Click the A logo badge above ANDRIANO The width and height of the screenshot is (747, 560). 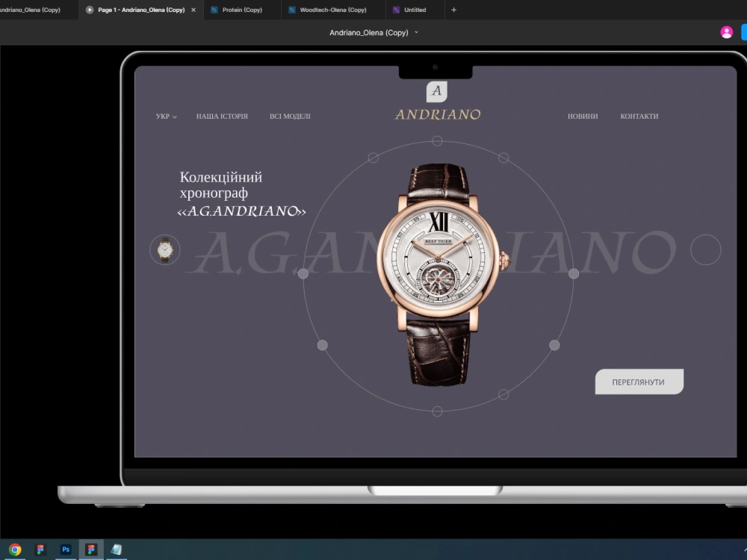click(436, 91)
